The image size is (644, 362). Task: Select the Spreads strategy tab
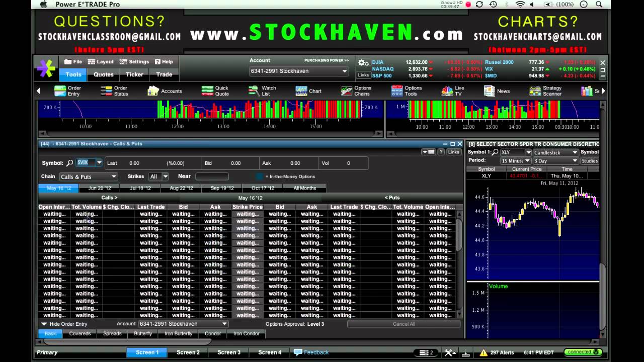pyautogui.click(x=112, y=333)
